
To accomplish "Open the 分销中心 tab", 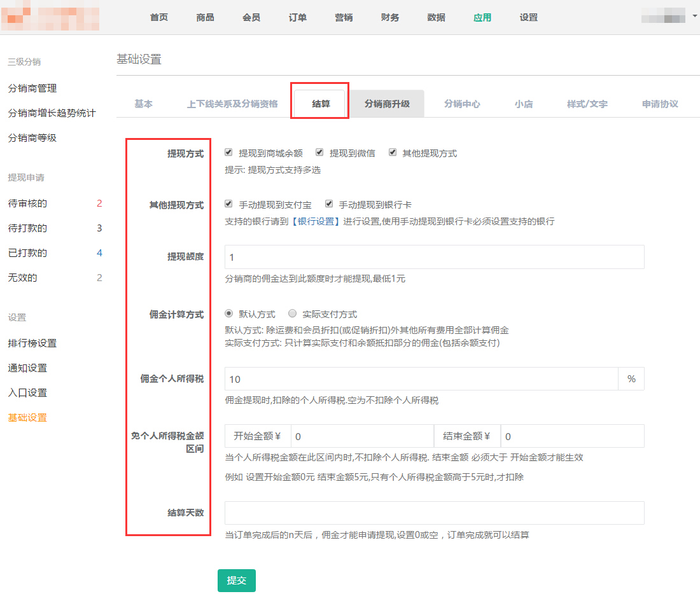I will [x=462, y=104].
